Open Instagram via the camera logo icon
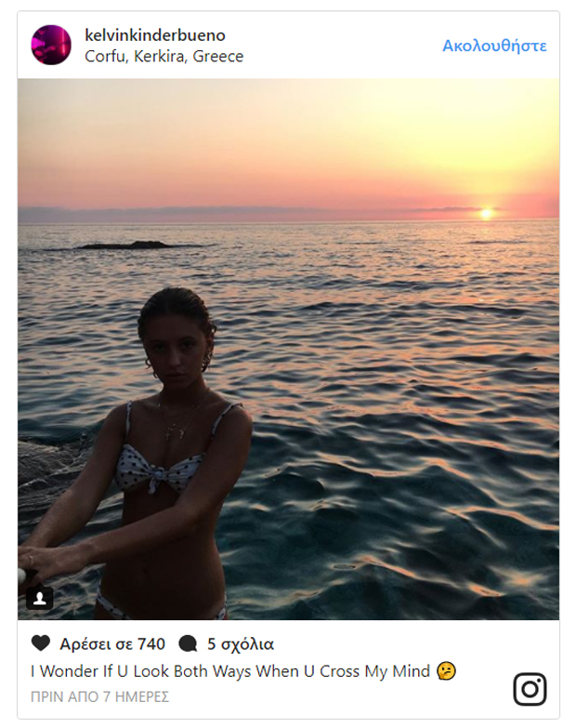The height and width of the screenshot is (728, 576). pyautogui.click(x=530, y=689)
